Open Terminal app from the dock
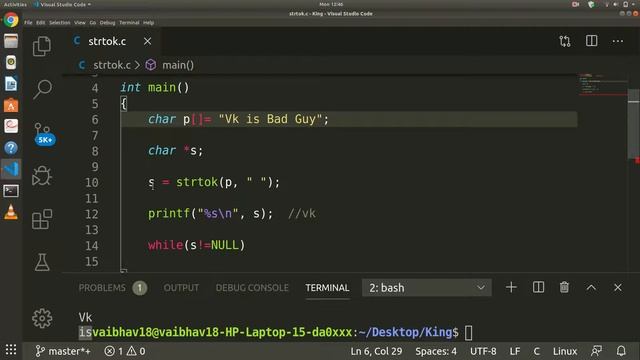 coord(11,191)
